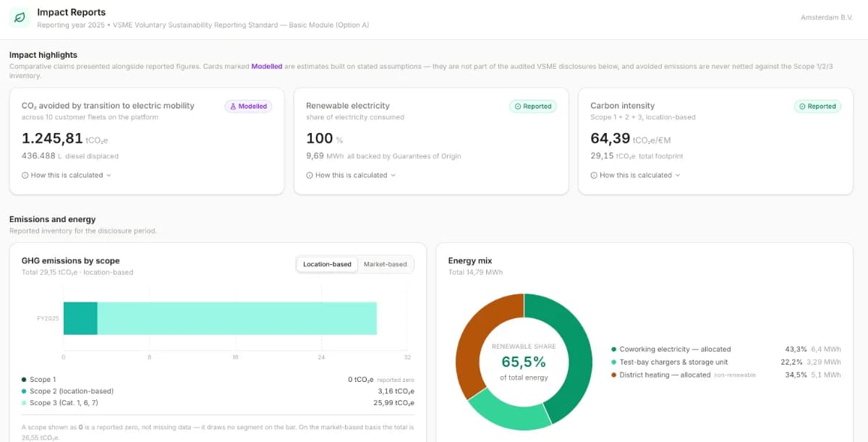Click the Reported badge on Renewable electricity card

point(532,106)
